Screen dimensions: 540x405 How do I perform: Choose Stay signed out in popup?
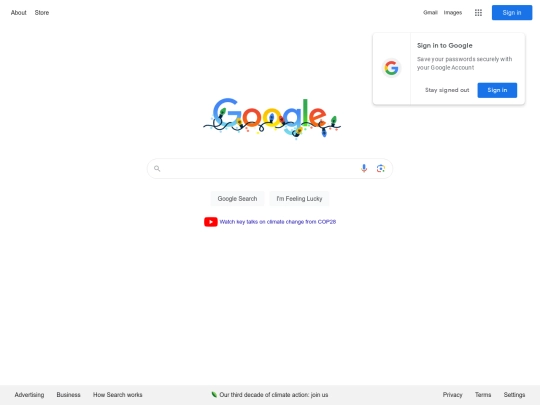click(x=447, y=90)
